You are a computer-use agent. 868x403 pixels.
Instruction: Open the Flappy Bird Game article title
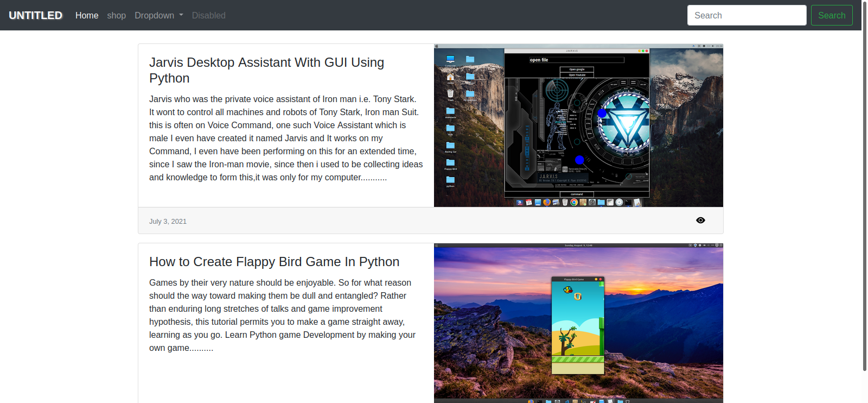click(x=274, y=262)
